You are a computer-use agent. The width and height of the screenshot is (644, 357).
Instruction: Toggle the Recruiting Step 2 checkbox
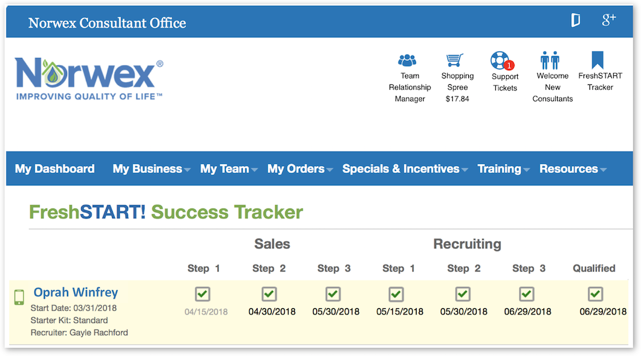click(x=463, y=294)
